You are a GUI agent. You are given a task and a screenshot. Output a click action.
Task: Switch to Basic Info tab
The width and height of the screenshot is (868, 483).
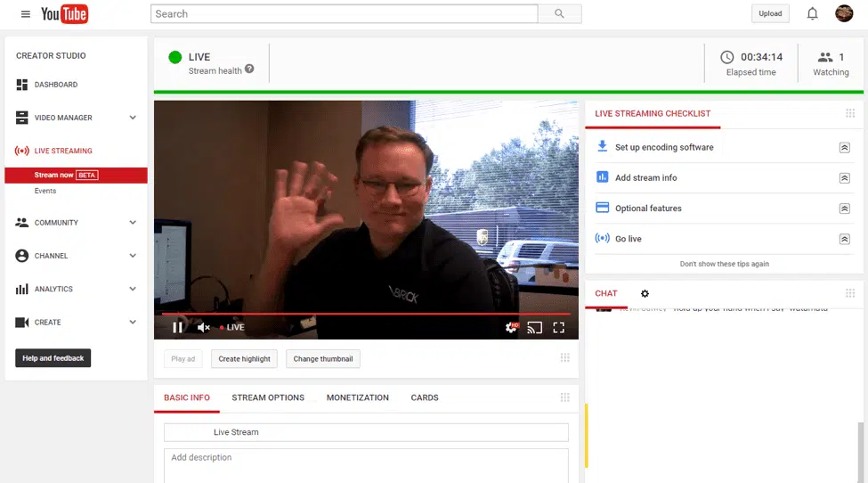(187, 397)
